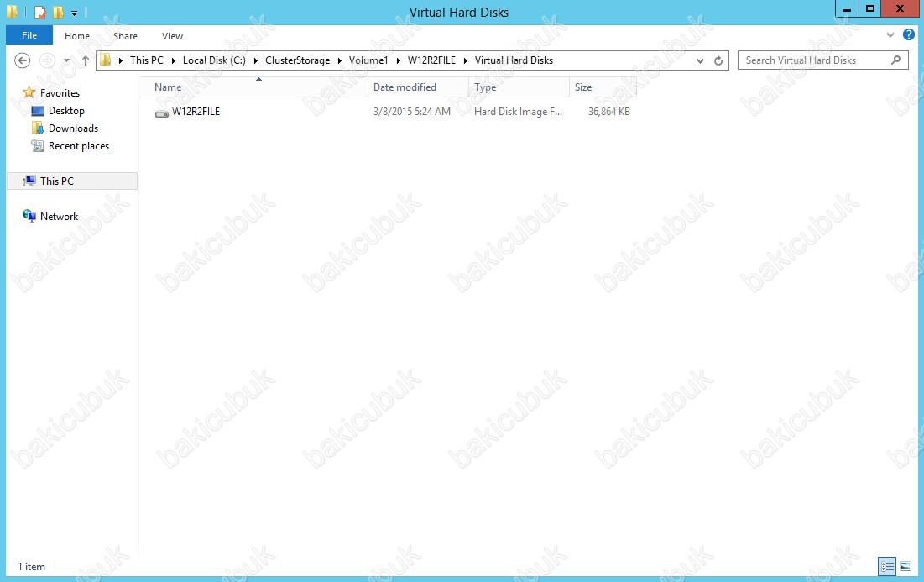Switch to the Home ribbon tab

pos(77,36)
